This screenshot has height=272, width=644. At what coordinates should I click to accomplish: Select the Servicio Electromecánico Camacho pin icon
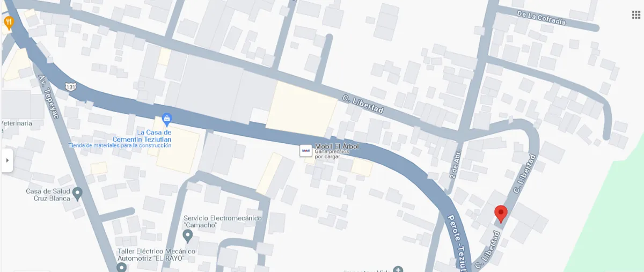pos(187,236)
